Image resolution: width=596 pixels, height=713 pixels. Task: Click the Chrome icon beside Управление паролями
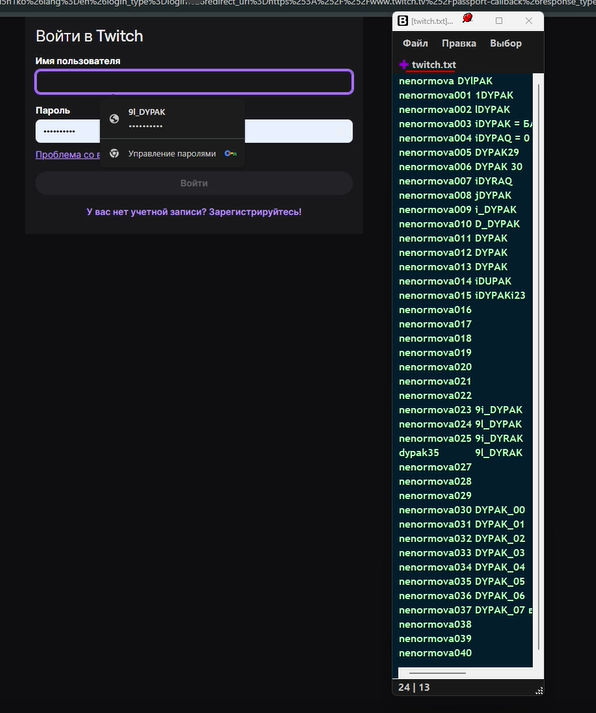[114, 154]
